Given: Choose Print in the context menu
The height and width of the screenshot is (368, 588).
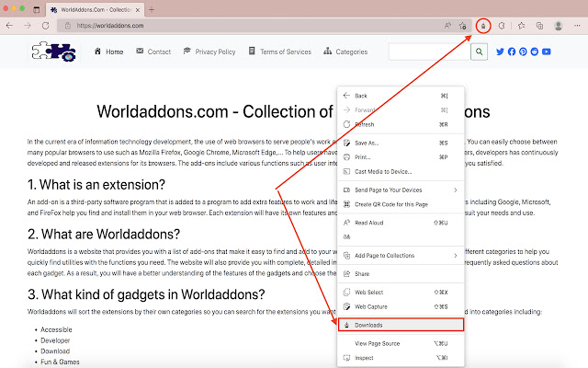Looking at the screenshot, I should point(401,157).
